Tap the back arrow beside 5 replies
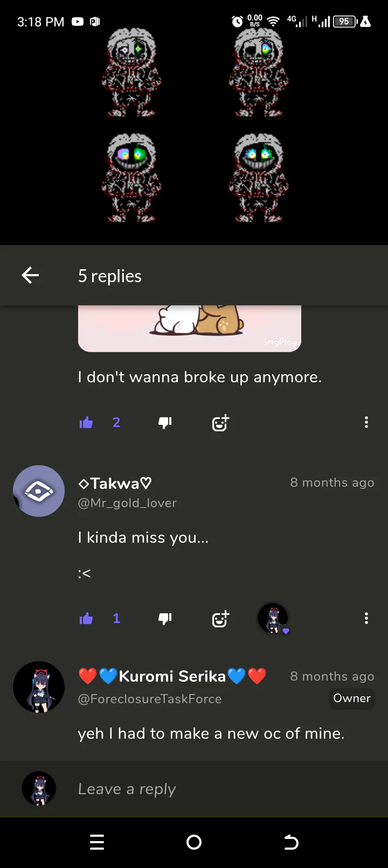388x868 pixels. (x=30, y=276)
